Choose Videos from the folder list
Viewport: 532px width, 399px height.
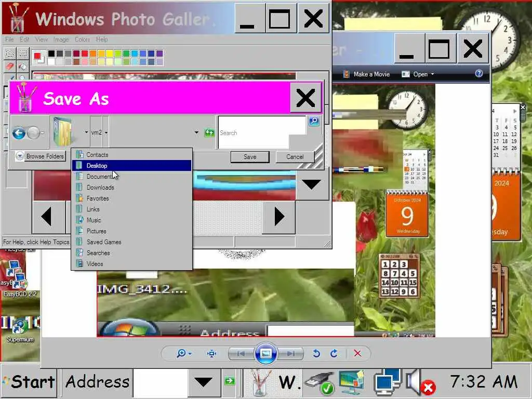point(131,263)
